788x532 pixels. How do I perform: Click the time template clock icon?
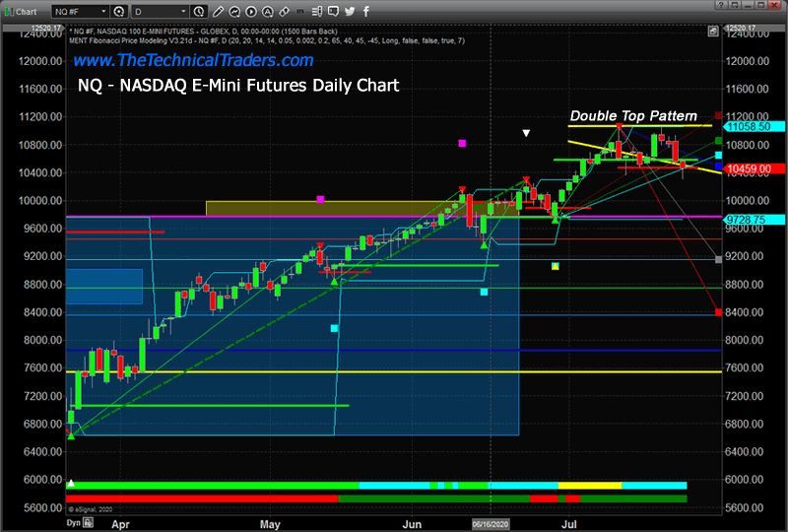click(x=199, y=11)
